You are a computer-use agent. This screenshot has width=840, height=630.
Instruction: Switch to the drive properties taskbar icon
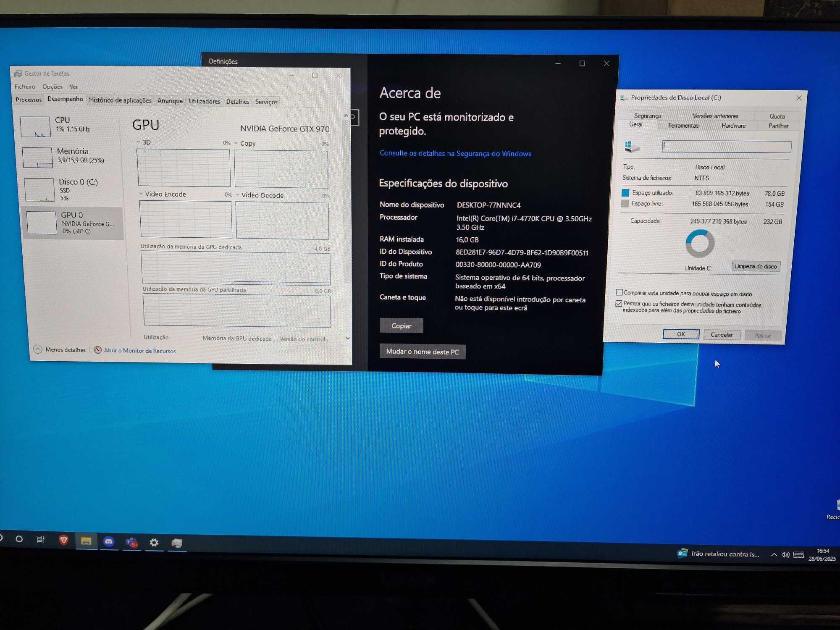pos(177,543)
